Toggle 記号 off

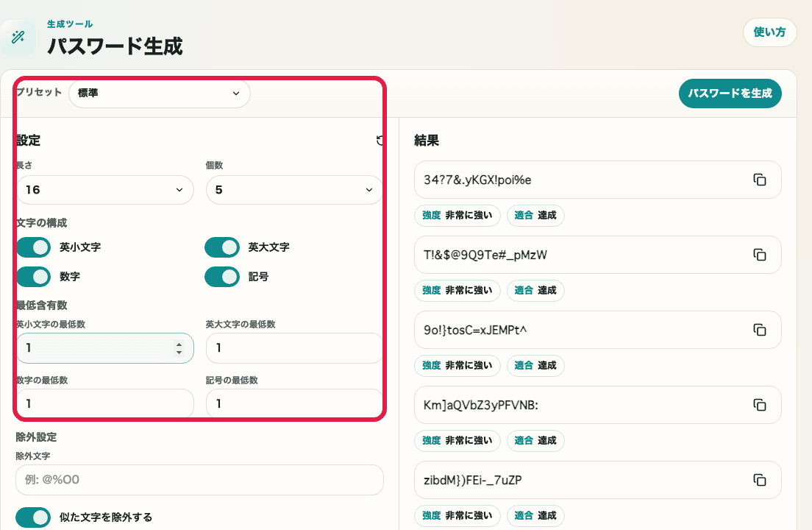pos(222,276)
